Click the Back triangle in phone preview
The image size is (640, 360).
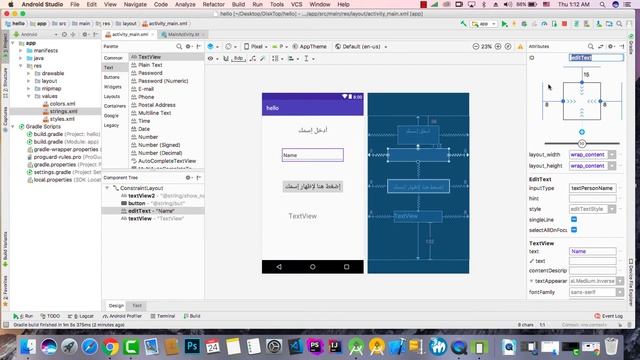pos(279,267)
